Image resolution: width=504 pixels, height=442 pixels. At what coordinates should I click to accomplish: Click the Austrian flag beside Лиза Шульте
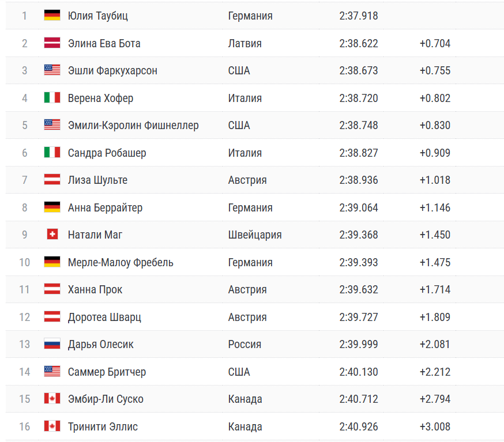52,180
